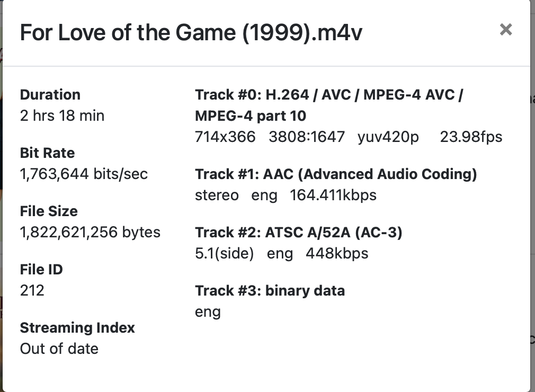
Task: Select the 23.98fps frame rate value
Action: [471, 137]
